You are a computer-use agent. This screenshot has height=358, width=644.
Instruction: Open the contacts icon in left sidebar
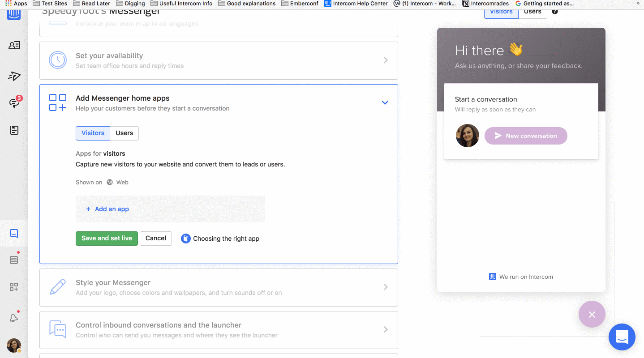tap(14, 45)
